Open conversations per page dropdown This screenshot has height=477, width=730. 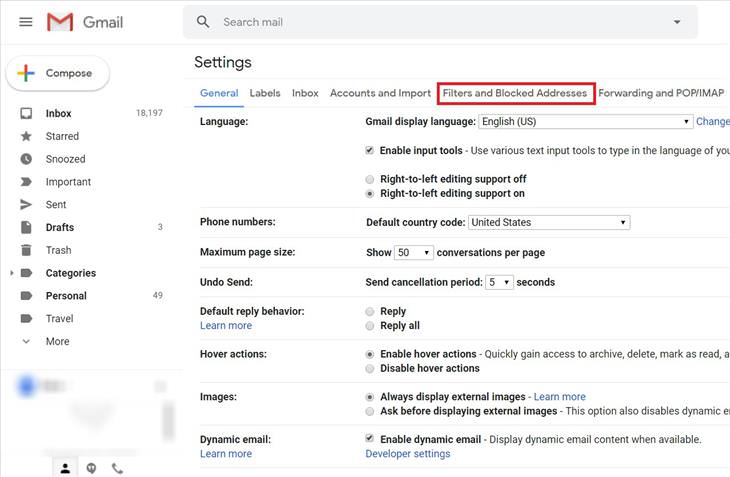click(414, 252)
